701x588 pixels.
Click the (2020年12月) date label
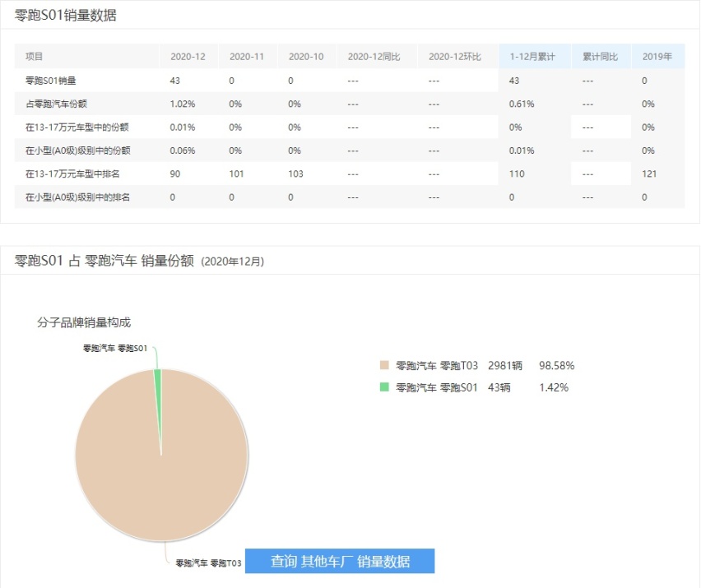click(233, 262)
